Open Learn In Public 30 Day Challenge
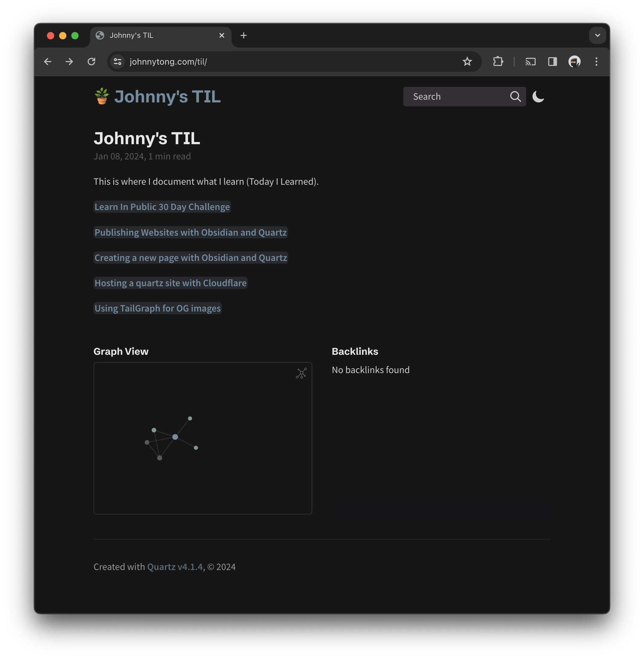This screenshot has height=659, width=644. pos(162,207)
